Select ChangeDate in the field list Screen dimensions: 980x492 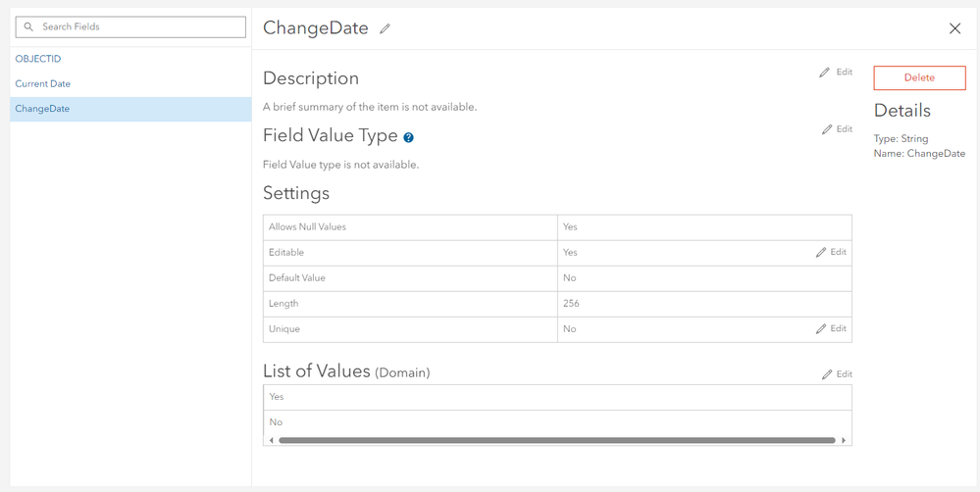point(42,109)
